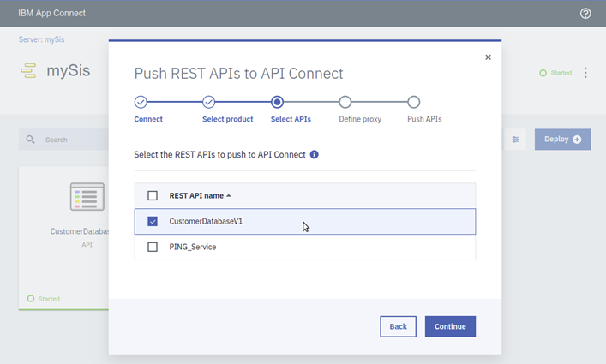Sort by REST API name arrow
Viewport: 606px width, 364px height.
point(229,195)
